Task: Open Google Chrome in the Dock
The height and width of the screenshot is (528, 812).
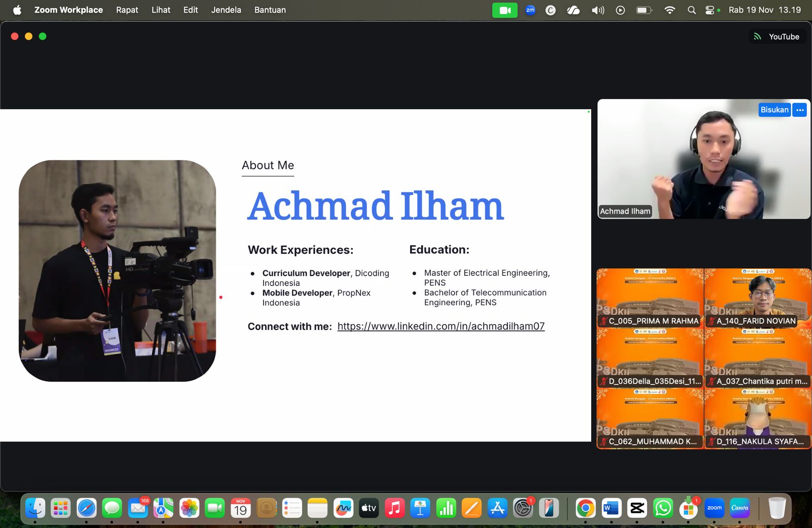Action: (585, 508)
